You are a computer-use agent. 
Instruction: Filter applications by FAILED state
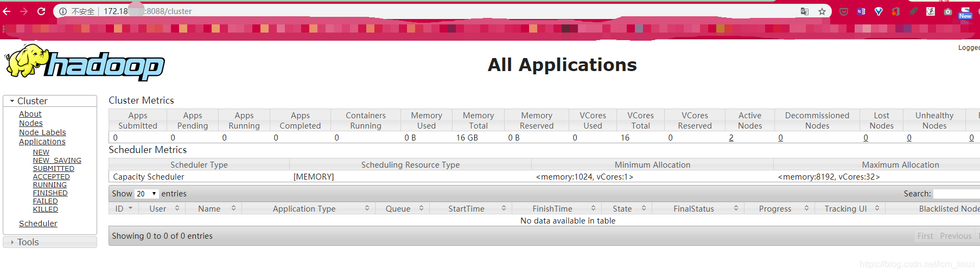tap(46, 201)
